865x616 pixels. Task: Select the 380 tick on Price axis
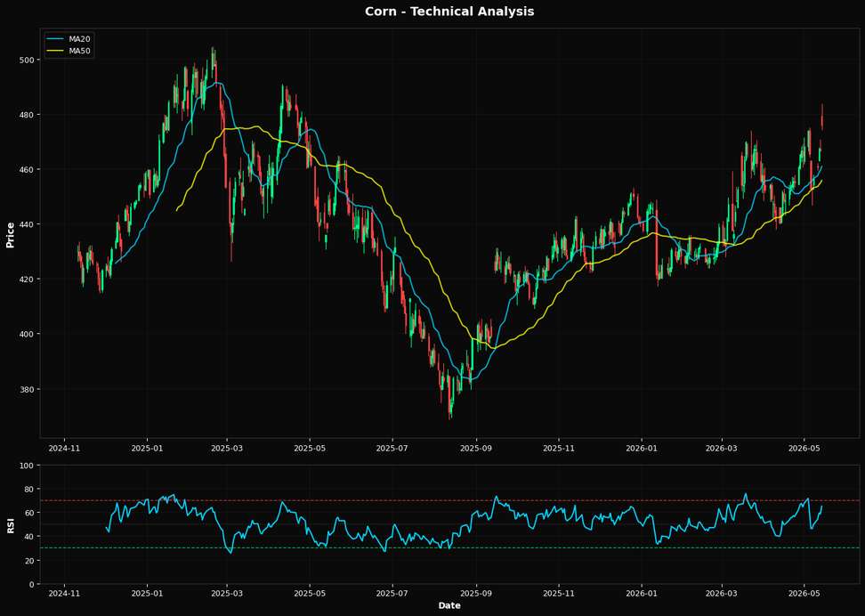tap(28, 389)
